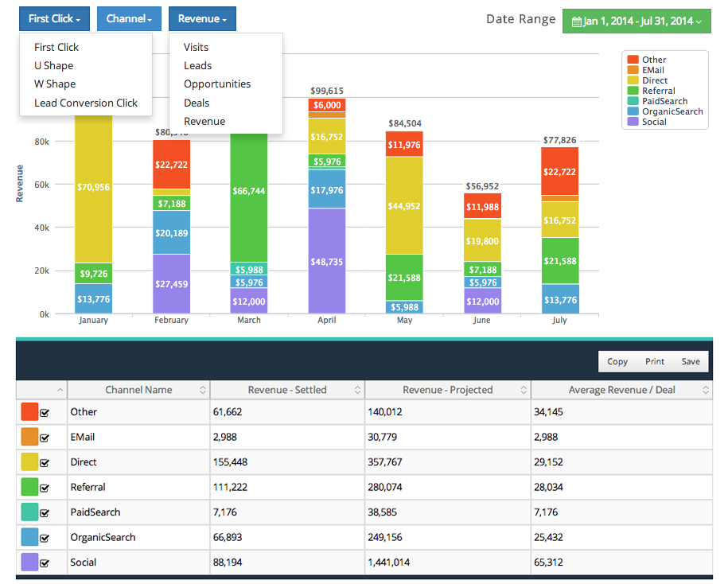728x584 pixels.
Task: Click sort icon in Revenue - Projected header
Action: [x=524, y=390]
